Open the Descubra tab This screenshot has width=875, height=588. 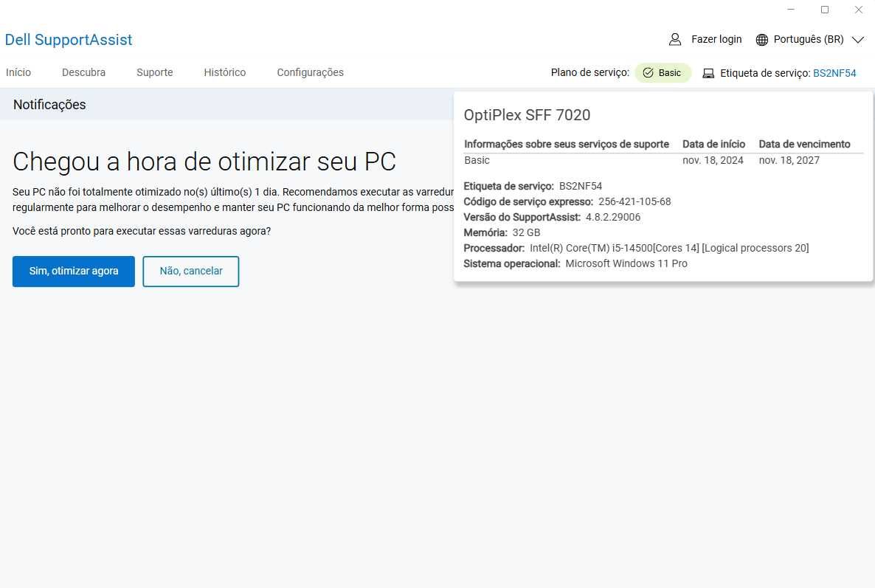[83, 72]
